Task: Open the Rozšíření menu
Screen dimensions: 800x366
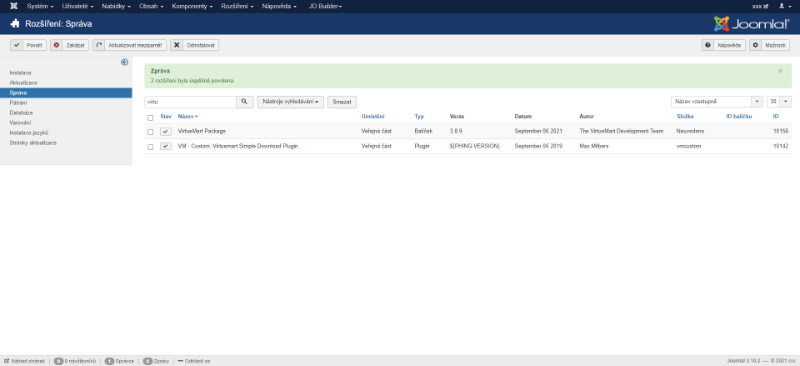Action: coord(237,6)
